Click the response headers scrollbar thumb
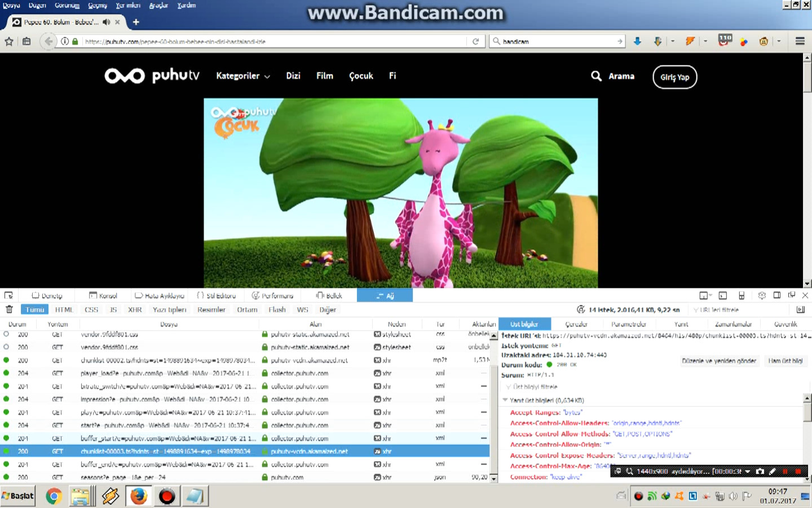This screenshot has height=508, width=812. pos(807,412)
